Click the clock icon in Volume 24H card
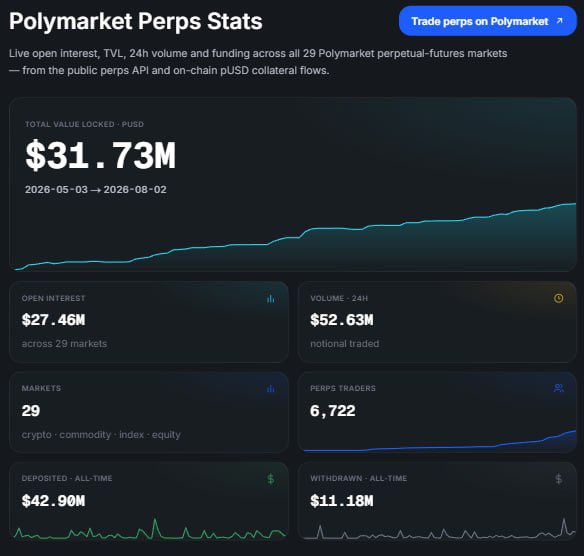The image size is (584, 556). tap(558, 298)
